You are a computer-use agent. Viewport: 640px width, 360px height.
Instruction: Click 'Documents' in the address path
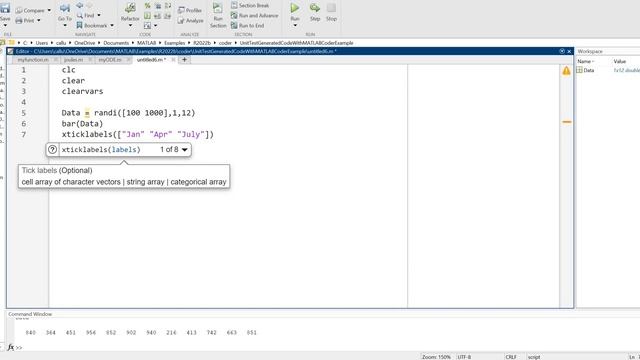click(116, 43)
